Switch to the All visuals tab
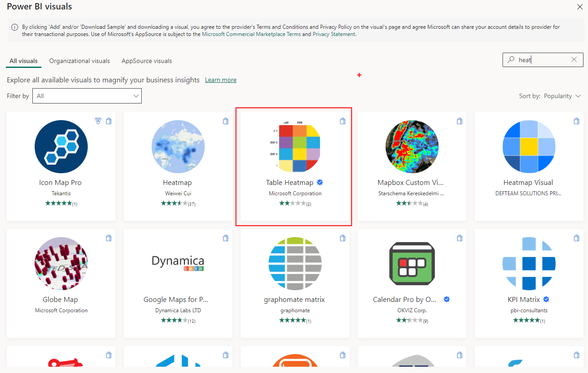Viewport: 588px width, 373px height. [x=23, y=61]
